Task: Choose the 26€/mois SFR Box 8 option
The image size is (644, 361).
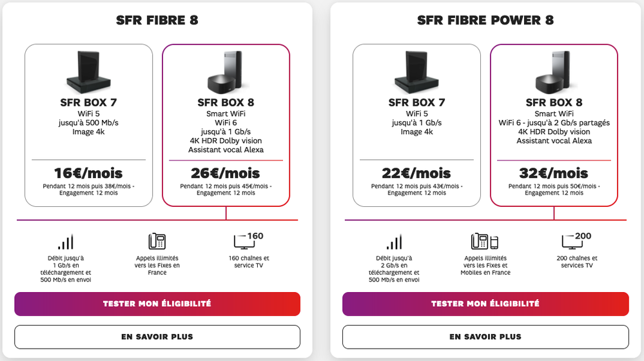Action: tap(226, 173)
